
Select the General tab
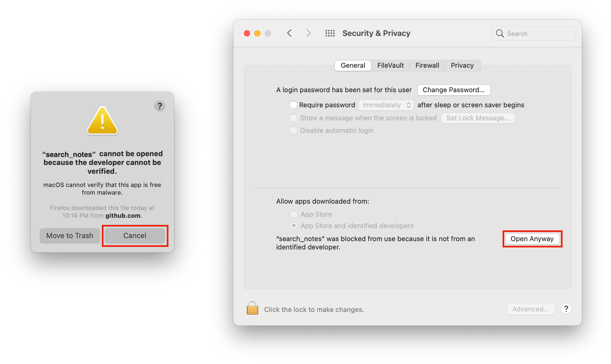tap(351, 65)
